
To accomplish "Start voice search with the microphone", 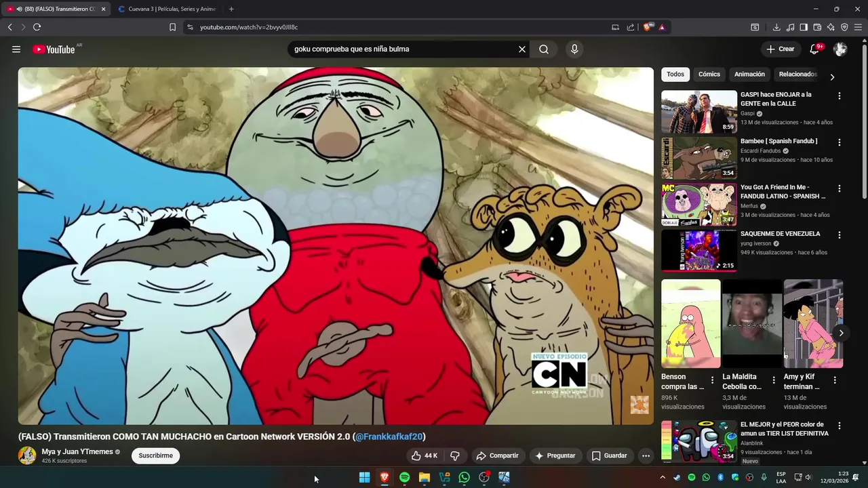I will [x=574, y=49].
